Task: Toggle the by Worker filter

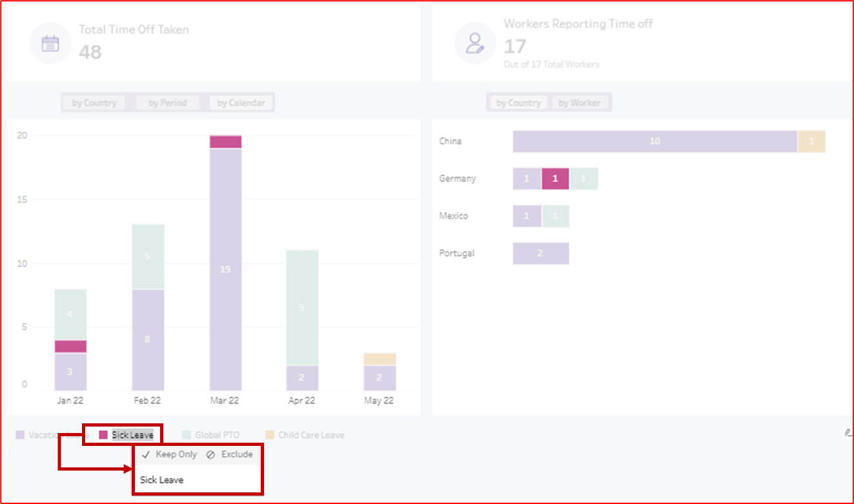Action: [581, 102]
